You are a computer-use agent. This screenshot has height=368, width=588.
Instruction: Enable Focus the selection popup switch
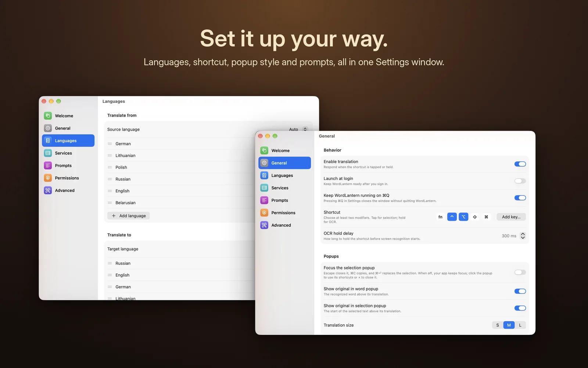[x=520, y=272]
